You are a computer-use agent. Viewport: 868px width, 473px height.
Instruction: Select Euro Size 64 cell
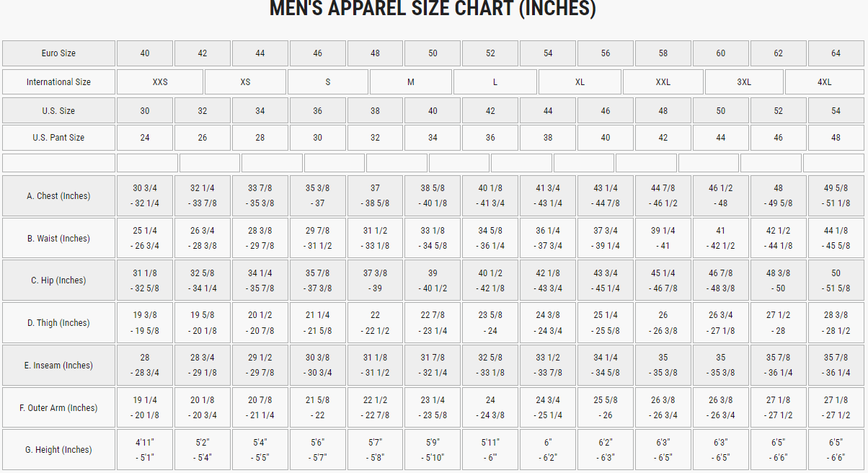[x=836, y=53]
